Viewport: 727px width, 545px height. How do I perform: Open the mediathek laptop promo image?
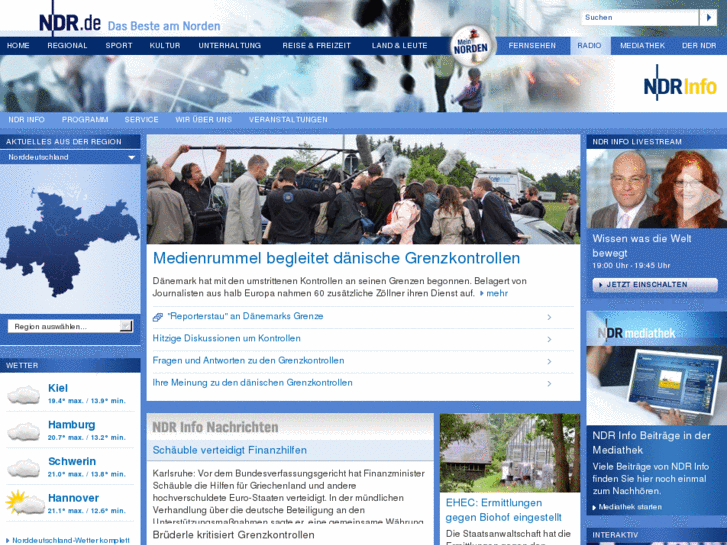656,385
